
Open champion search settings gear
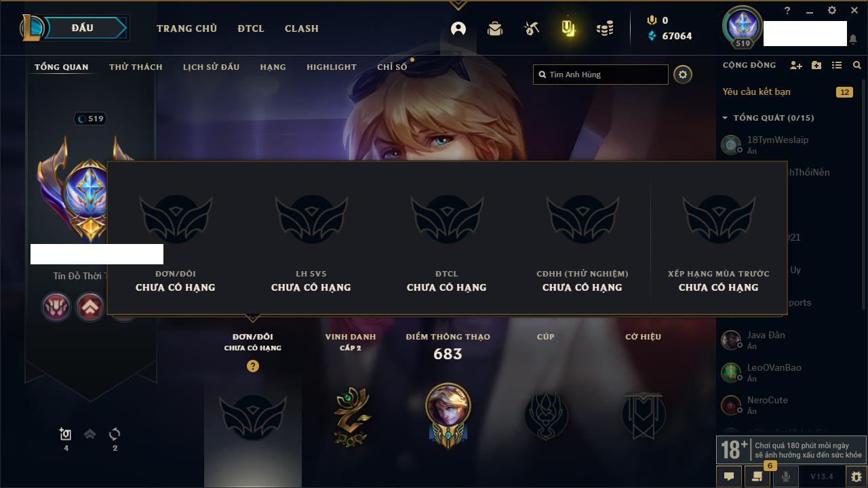point(683,75)
